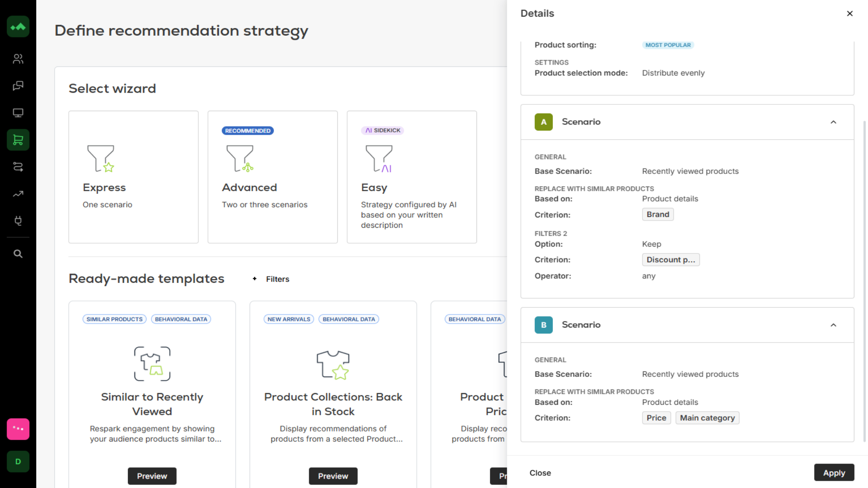Screen dimensions: 868x488
Task: Click the SIMILAR PRODUCTS tag
Action: 114,319
